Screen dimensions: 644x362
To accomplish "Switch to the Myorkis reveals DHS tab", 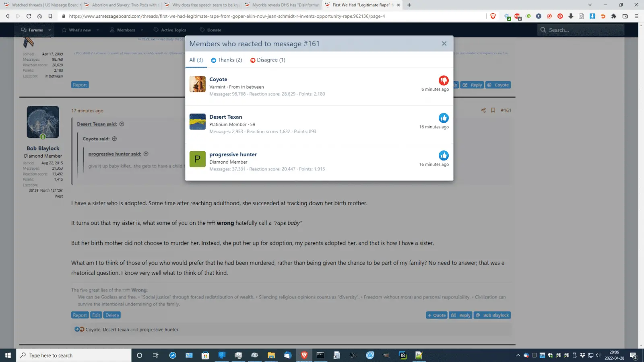I will (282, 5).
